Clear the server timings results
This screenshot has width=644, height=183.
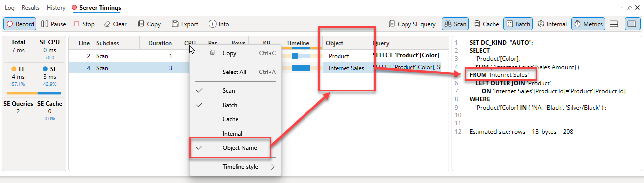point(115,24)
